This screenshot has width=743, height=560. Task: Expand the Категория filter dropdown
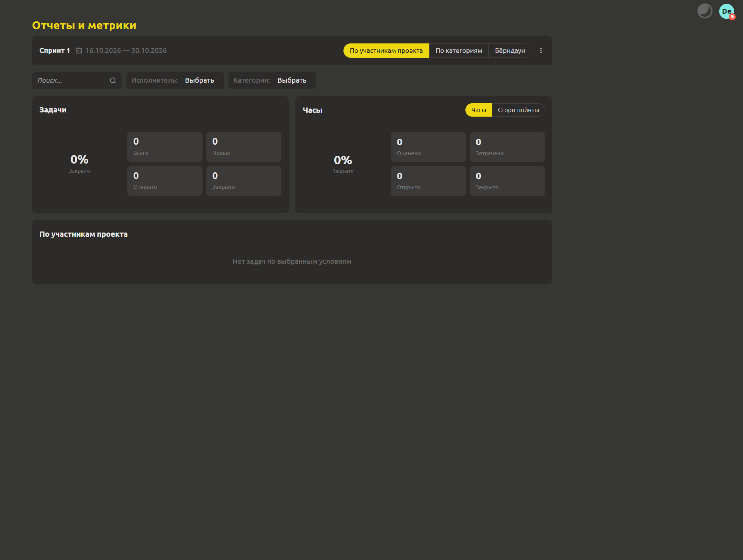[272, 80]
